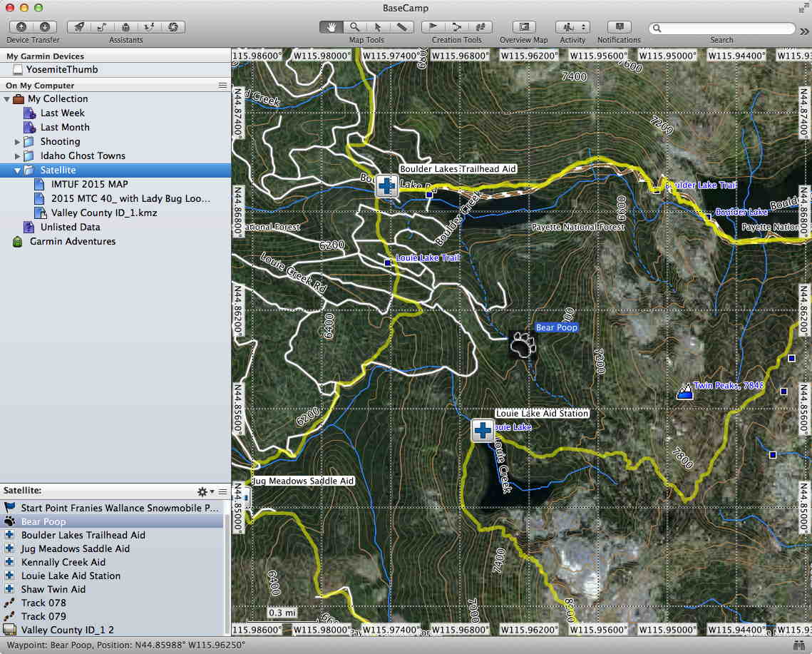The width and height of the screenshot is (812, 654).
Task: Choose the New Route creation tool
Action: coord(457,26)
